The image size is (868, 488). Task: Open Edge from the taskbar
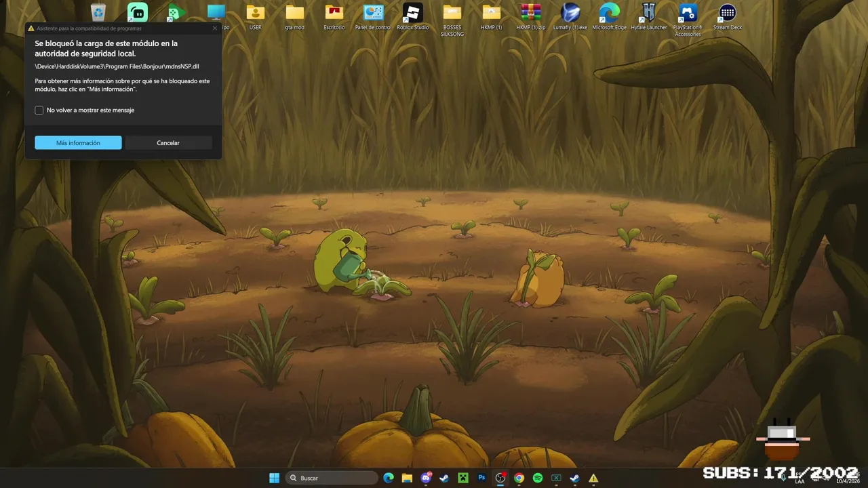pyautogui.click(x=389, y=478)
